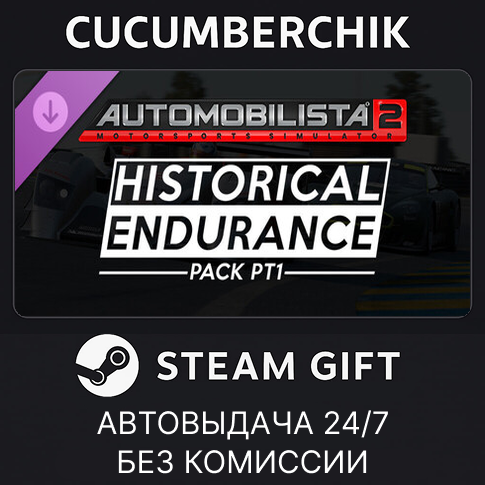Click the БЕЗ КОМИССИИ text
The height and width of the screenshot is (485, 485).
243,461
